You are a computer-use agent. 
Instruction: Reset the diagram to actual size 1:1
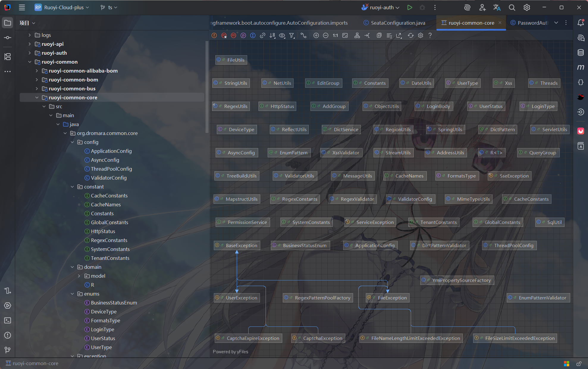pos(335,35)
